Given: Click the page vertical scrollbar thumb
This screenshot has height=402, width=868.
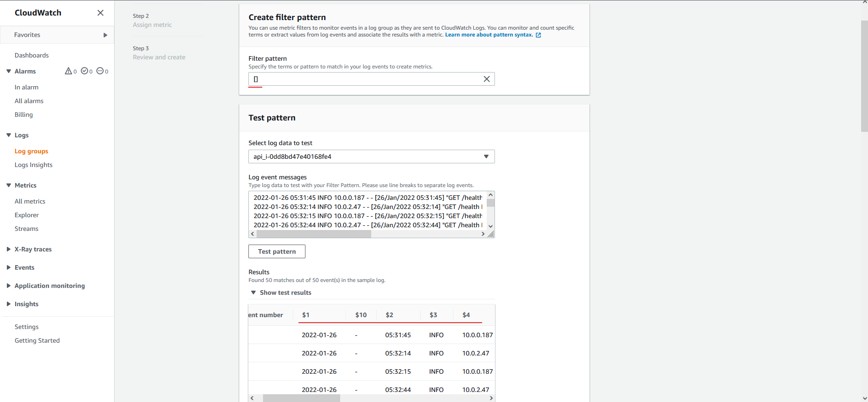Looking at the screenshot, I should tap(864, 76).
